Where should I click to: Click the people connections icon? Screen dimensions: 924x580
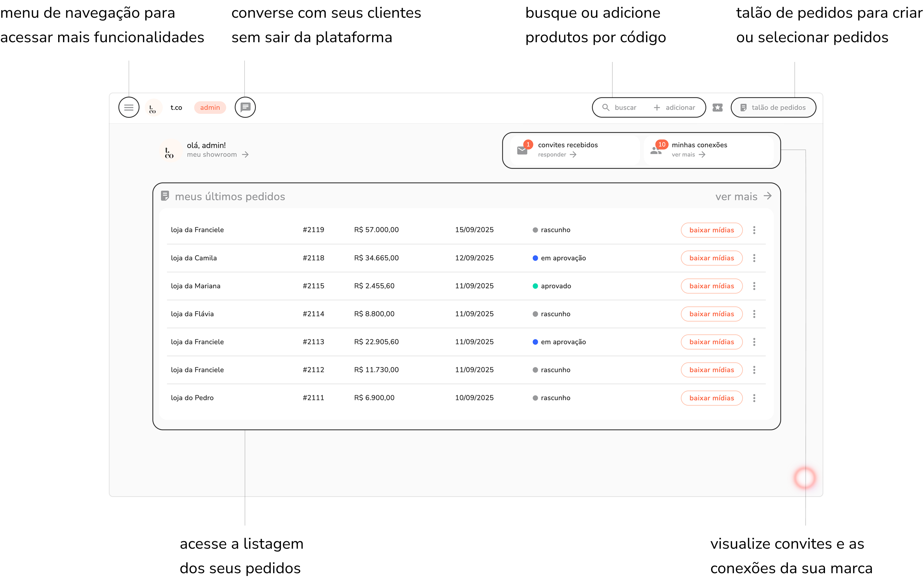click(656, 150)
